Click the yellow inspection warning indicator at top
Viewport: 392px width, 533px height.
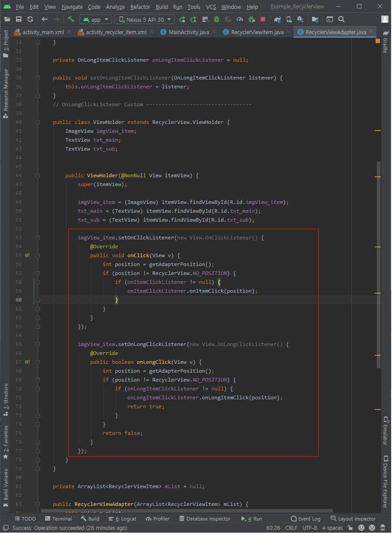pyautogui.click(x=378, y=41)
